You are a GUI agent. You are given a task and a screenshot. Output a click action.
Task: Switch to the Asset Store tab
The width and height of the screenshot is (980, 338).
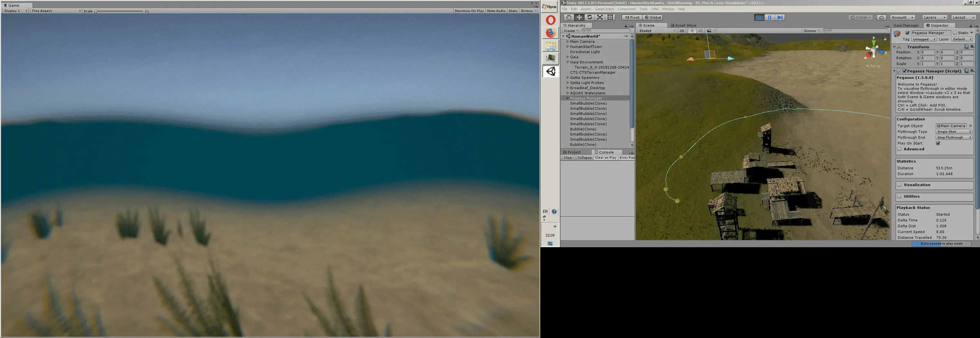[683, 25]
